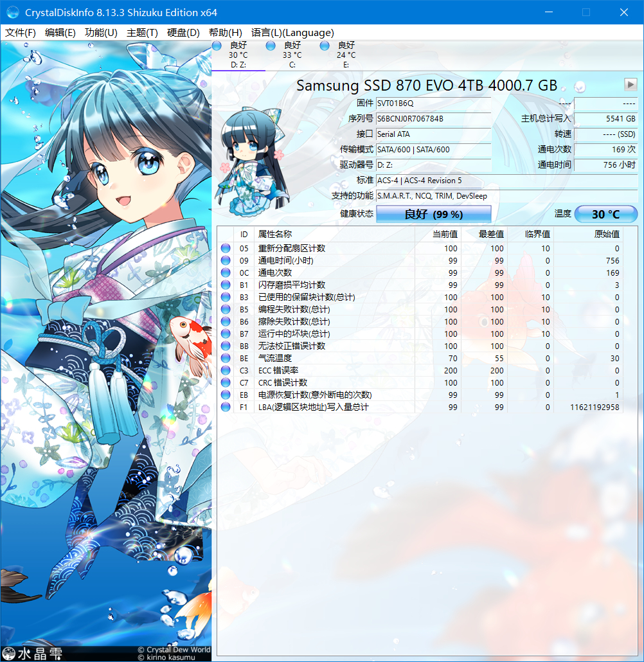Click the drive letter field under 驱动器号
This screenshot has height=662, width=644.
coord(434,165)
